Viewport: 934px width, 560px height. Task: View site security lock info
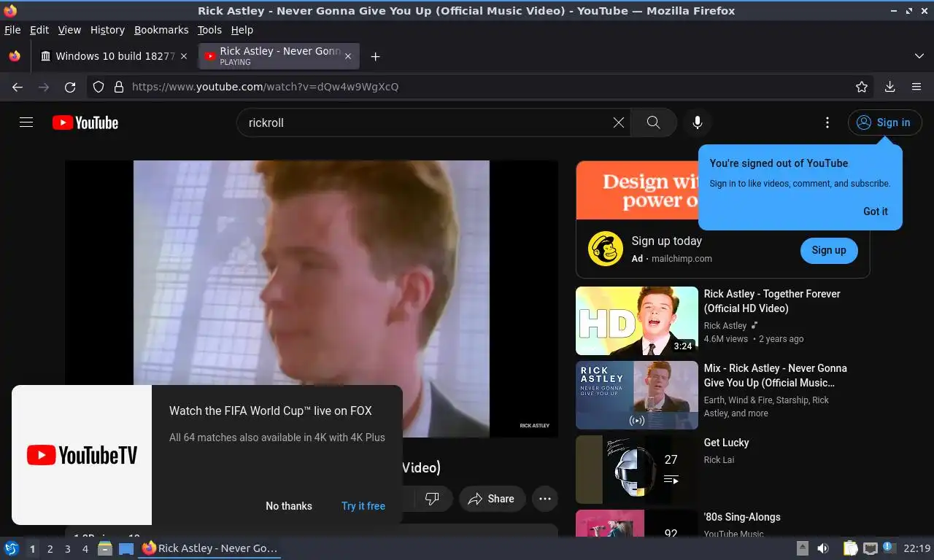(x=119, y=87)
